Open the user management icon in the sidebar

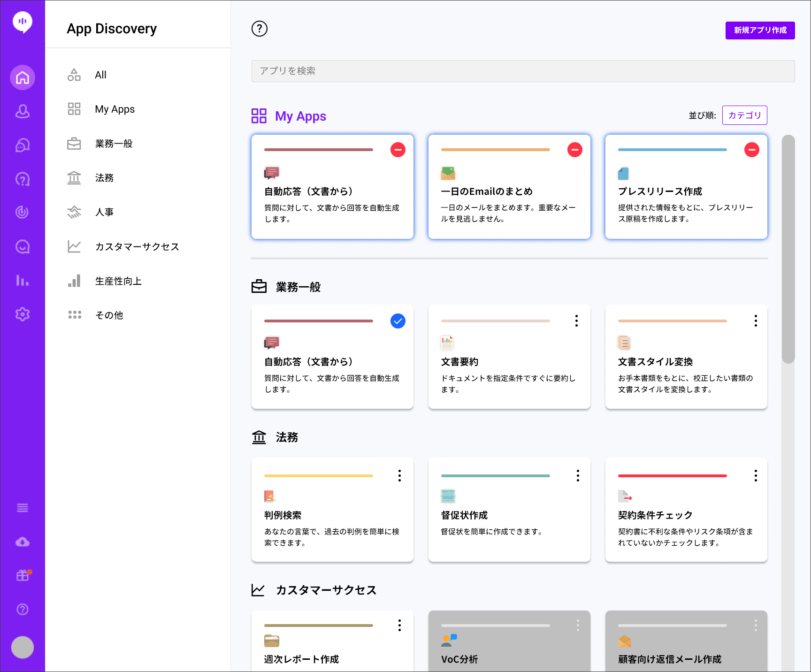22,111
